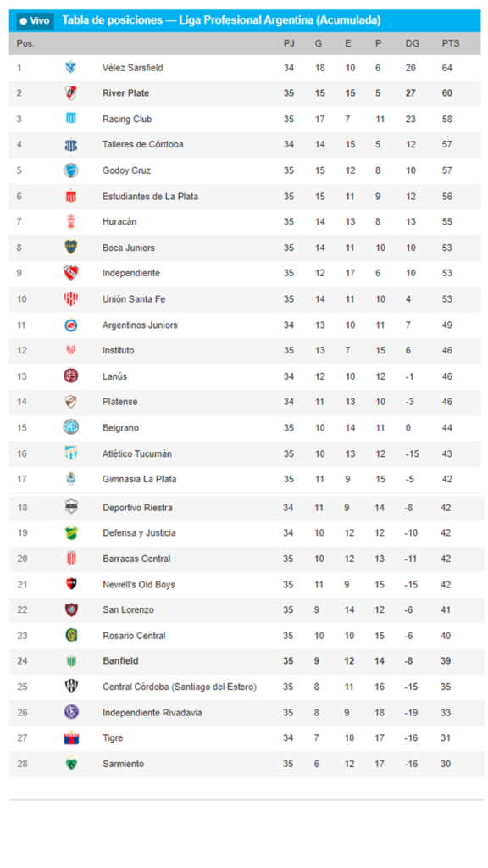Click the Newell's Old Boys crest

tap(71, 584)
